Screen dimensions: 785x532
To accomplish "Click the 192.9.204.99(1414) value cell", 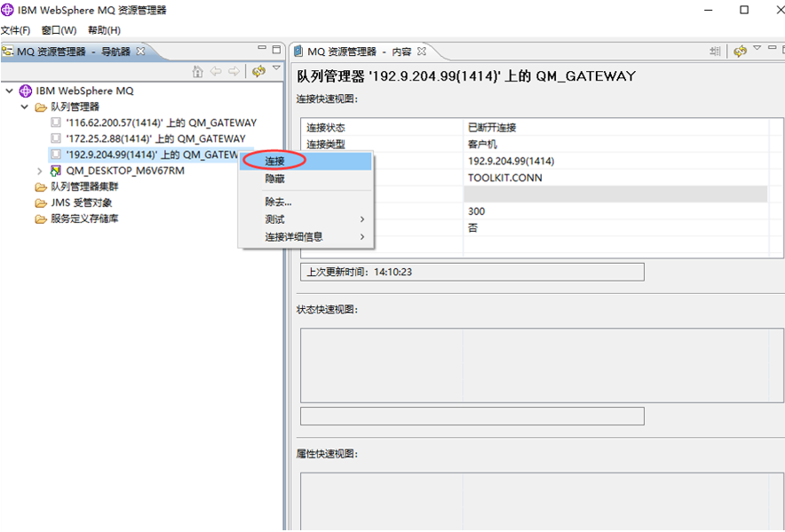I will pyautogui.click(x=511, y=162).
